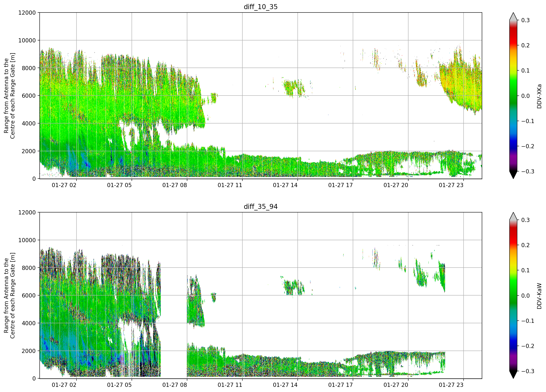Image resolution: width=546 pixels, height=392 pixels.
Task: Click the '−0.3' tick on DDV-XKa colorbar
Action: pos(528,172)
